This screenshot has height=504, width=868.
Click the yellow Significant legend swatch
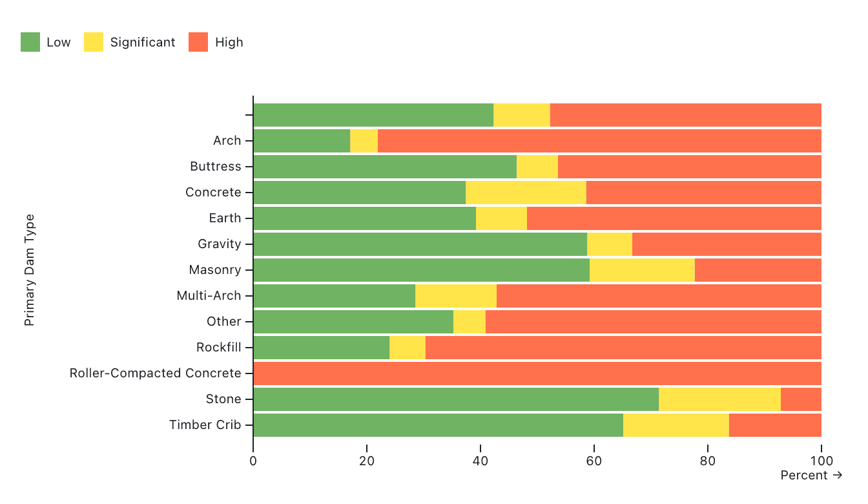(94, 42)
